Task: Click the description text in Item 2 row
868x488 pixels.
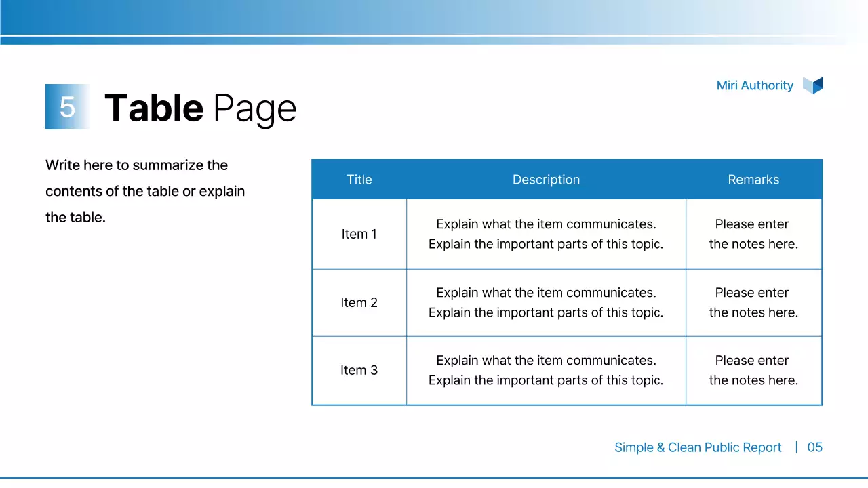Action: (x=546, y=302)
